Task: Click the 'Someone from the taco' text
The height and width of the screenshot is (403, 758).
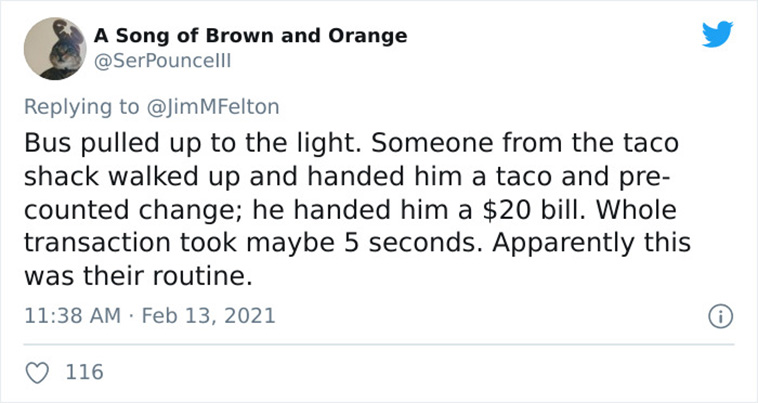Action: point(525,143)
